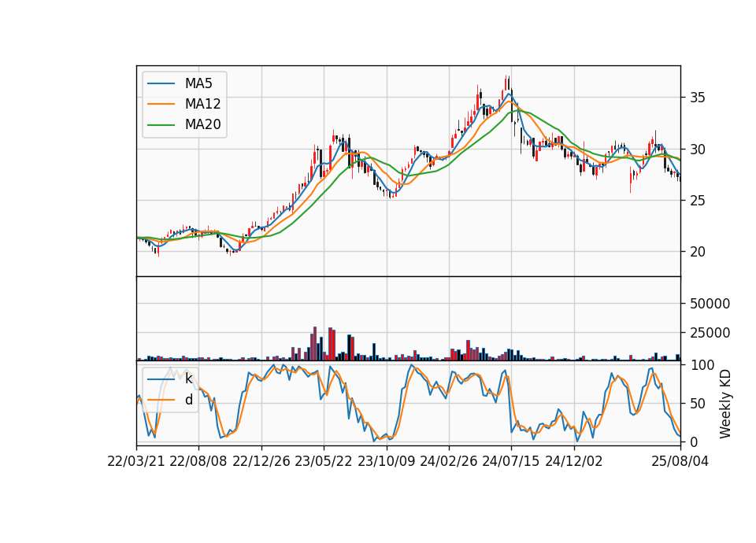756x543 pixels.
Task: Click the orange MA12 legend line sample
Action: click(x=161, y=104)
